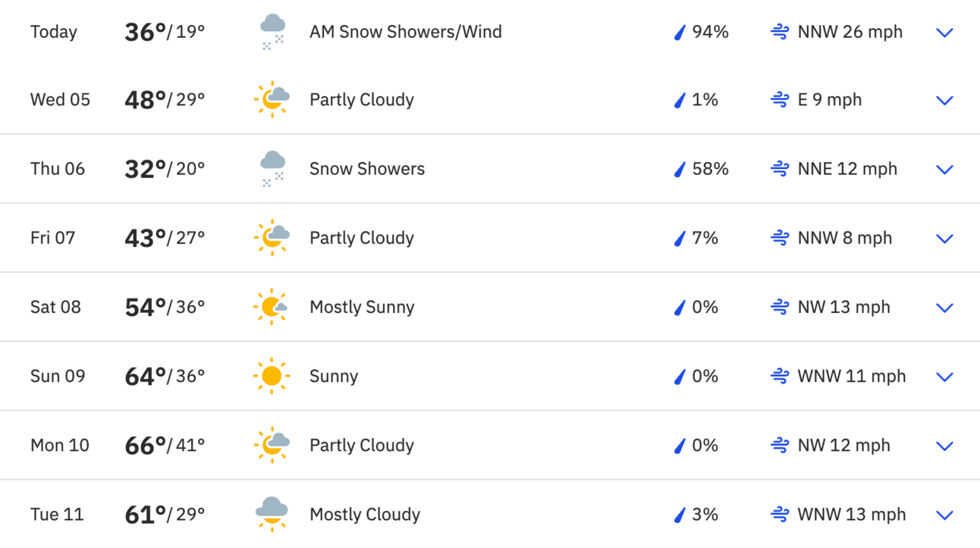Click the partly cloudy icon for Wed 05
The height and width of the screenshot is (548, 980).
point(272,99)
